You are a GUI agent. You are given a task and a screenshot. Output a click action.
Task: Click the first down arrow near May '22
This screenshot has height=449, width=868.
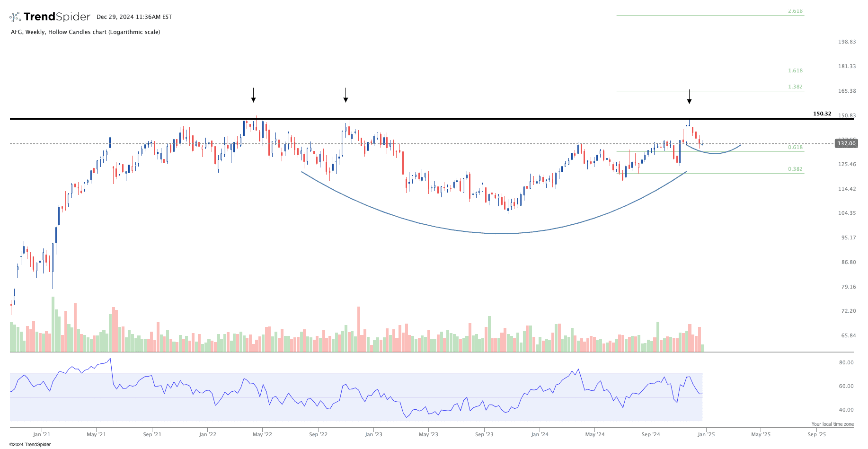254,95
